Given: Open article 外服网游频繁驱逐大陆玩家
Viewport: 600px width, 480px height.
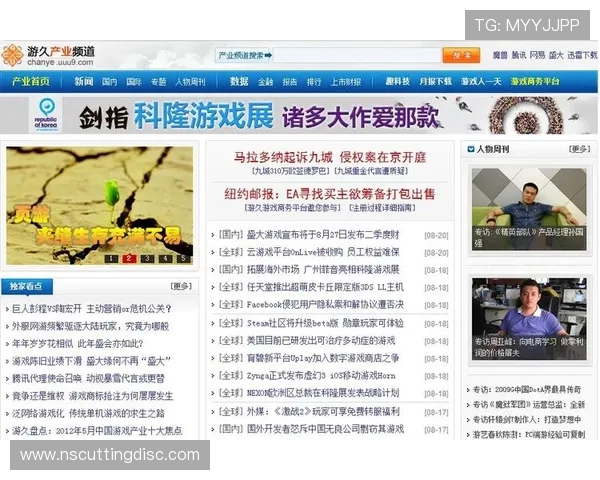Looking at the screenshot, I should point(91,326).
